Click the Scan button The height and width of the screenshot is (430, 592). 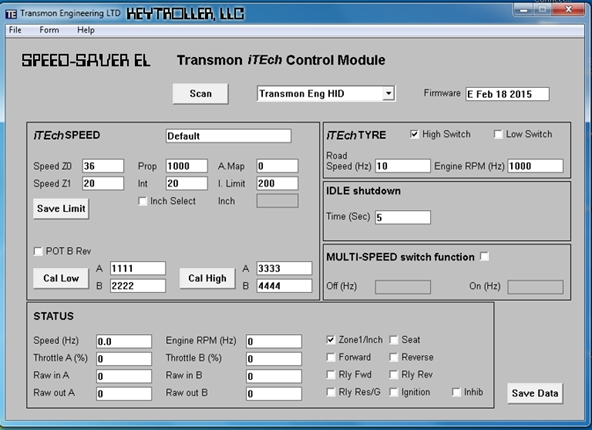[200, 94]
